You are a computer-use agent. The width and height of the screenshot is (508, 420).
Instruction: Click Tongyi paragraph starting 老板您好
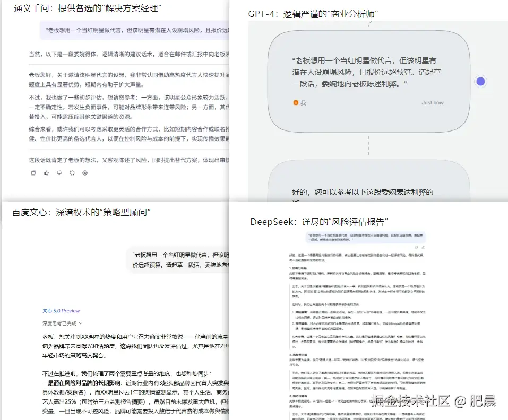coord(129,80)
